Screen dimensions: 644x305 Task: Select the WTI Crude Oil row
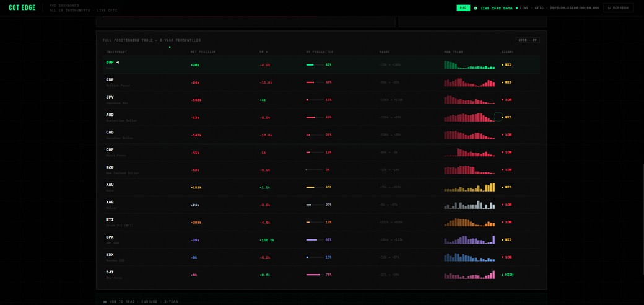(x=321, y=222)
